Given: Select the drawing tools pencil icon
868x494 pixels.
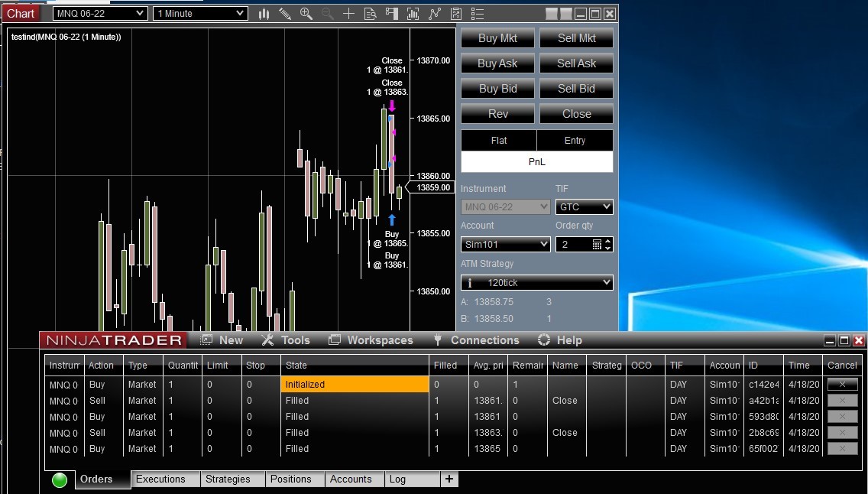Looking at the screenshot, I should coord(284,14).
